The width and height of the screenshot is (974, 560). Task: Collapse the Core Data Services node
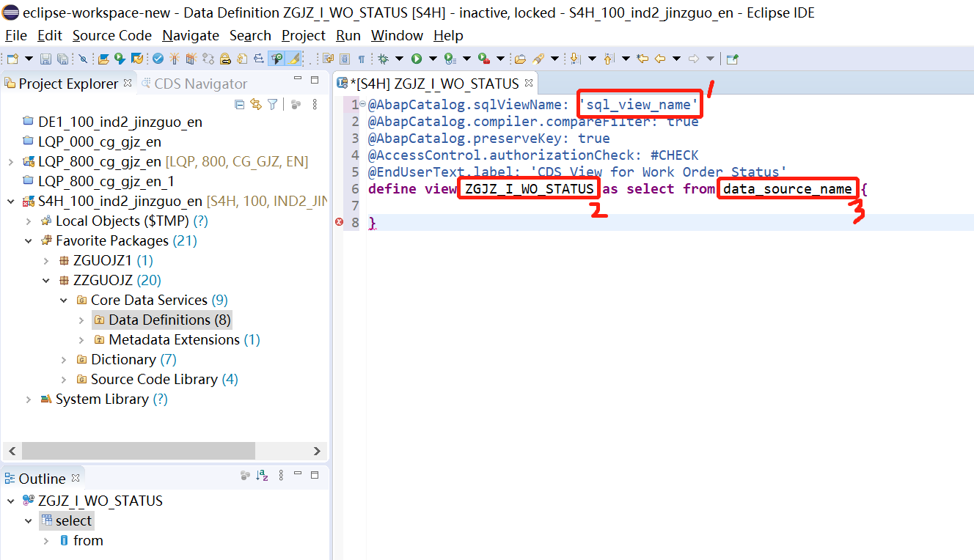63,301
